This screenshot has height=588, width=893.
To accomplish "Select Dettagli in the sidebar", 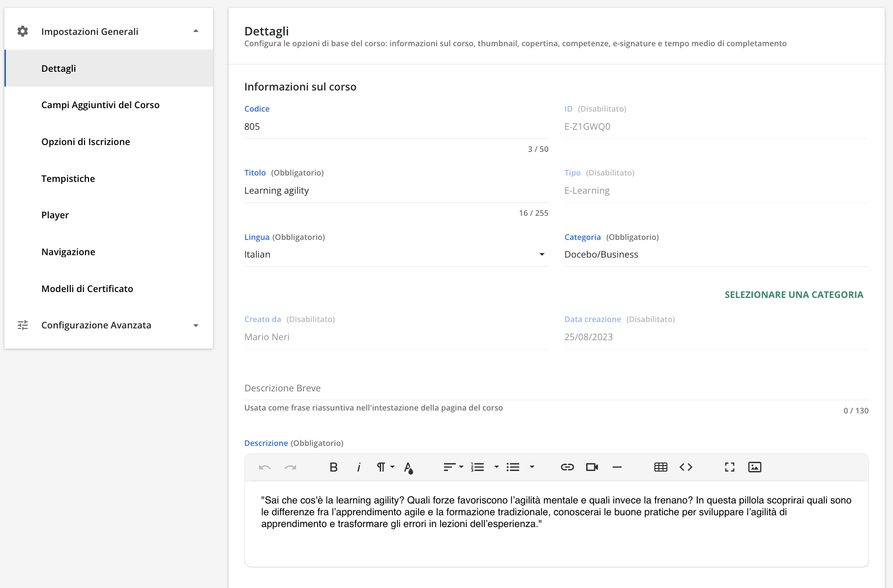I will tap(109, 68).
